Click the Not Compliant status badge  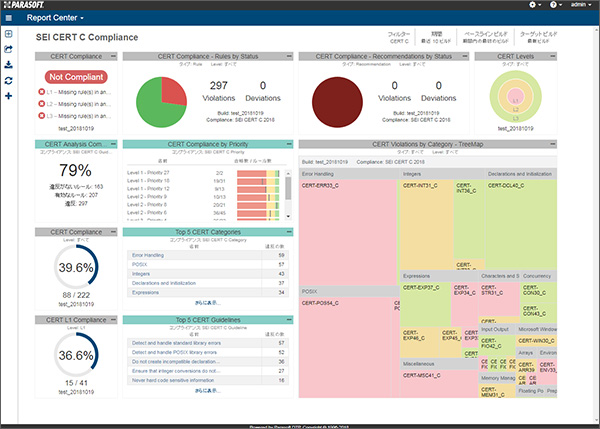click(76, 77)
